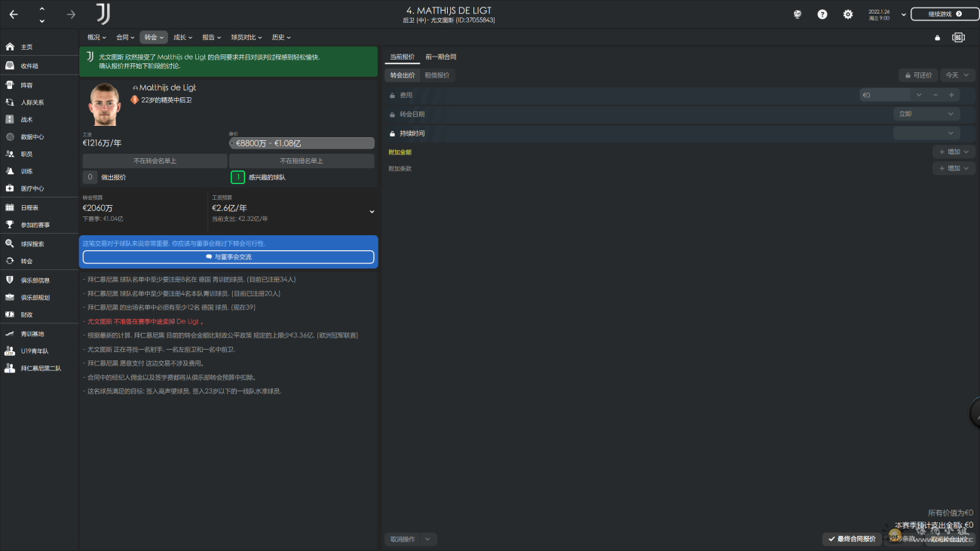Open the 数据中心 data hub sidebar item
The width and height of the screenshot is (980, 551).
pos(39,137)
